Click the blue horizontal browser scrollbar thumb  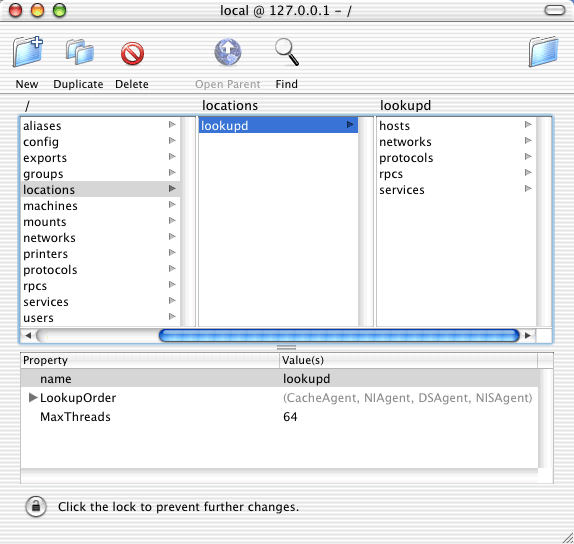point(339,335)
